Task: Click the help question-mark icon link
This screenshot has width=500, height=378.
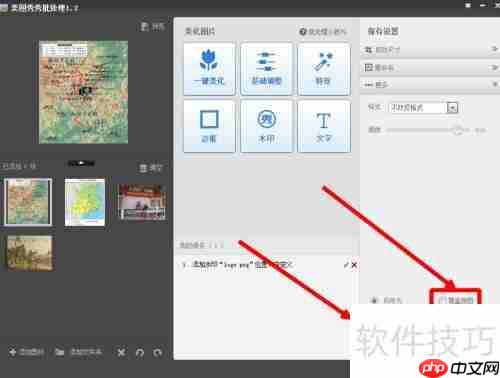Action: tap(303, 32)
